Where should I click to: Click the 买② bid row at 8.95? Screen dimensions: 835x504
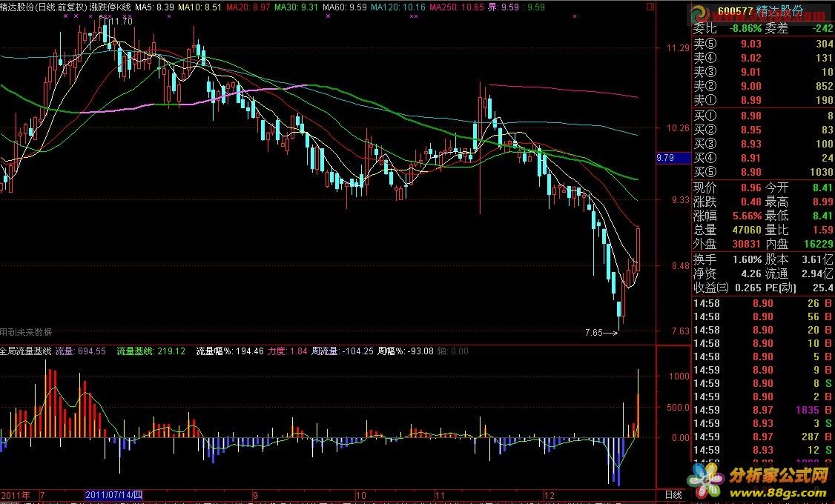coord(763,129)
